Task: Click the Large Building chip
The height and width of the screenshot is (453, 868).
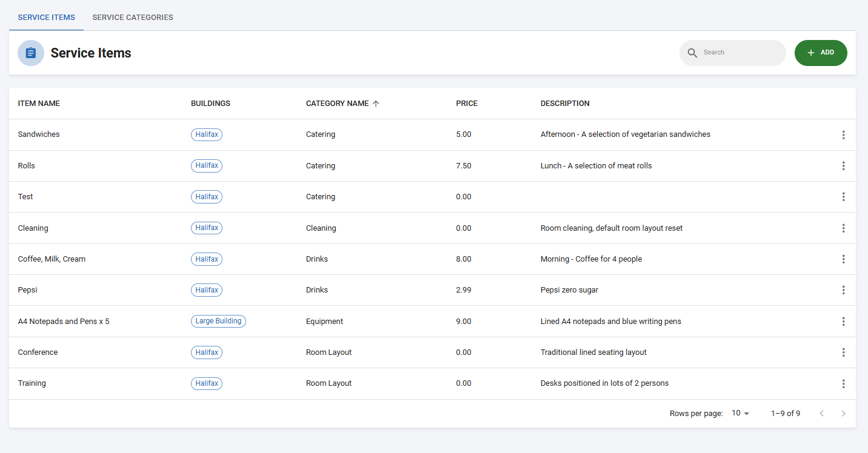Action: tap(218, 321)
